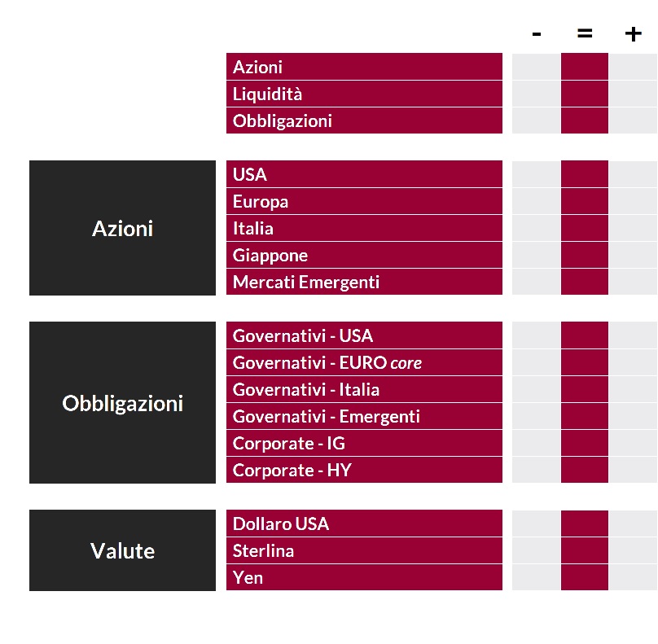Select the Europa row
This screenshot has height=644, width=658.
coord(364,201)
